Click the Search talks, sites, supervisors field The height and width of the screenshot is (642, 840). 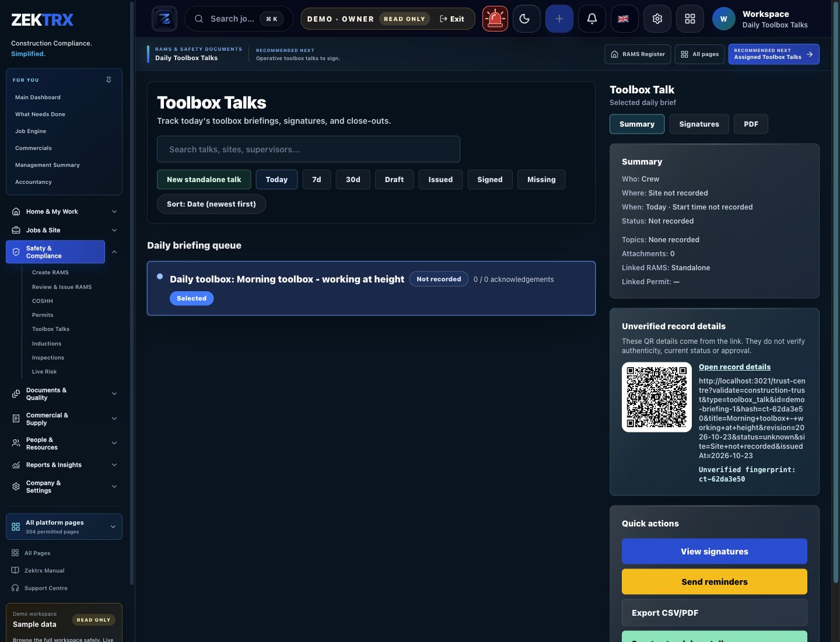(x=309, y=149)
